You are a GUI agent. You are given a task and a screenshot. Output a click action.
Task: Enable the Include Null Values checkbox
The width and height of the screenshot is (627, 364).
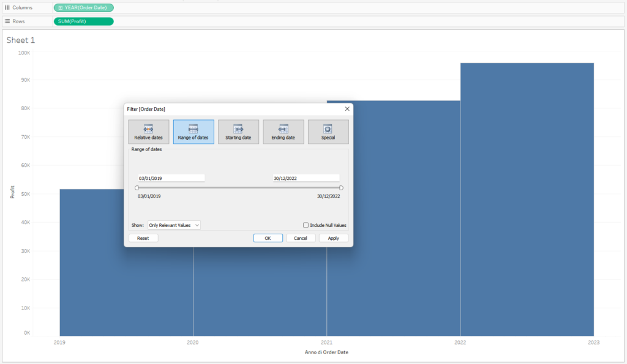(x=306, y=225)
